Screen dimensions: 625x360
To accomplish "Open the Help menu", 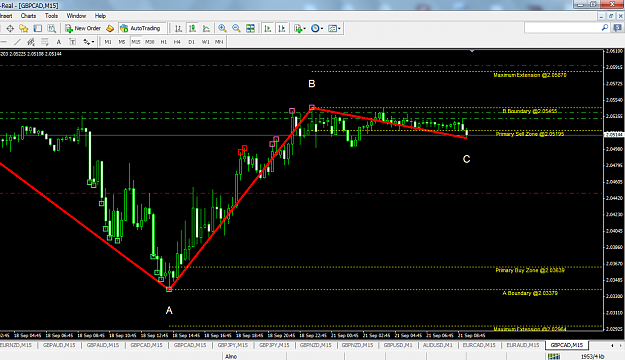I will pyautogui.click(x=100, y=16).
